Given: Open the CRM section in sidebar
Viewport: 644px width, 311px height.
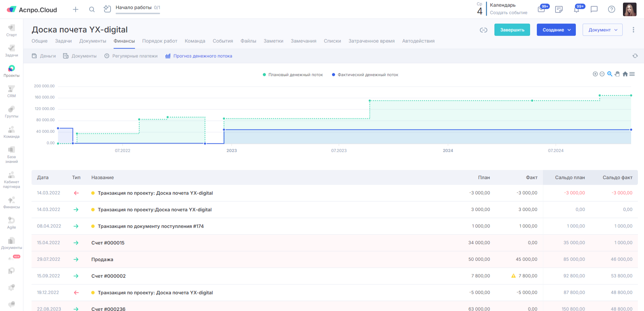Looking at the screenshot, I should coord(12,91).
